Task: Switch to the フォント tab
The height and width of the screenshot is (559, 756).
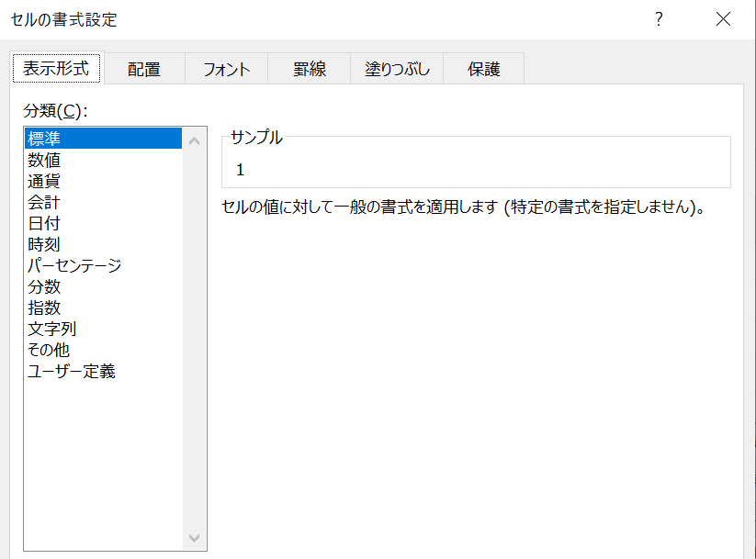Action: [x=227, y=69]
